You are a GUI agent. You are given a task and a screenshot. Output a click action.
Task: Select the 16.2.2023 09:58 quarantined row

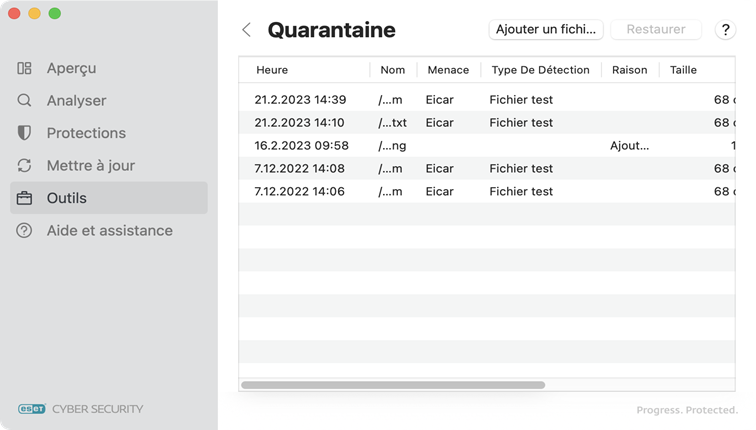pyautogui.click(x=300, y=146)
